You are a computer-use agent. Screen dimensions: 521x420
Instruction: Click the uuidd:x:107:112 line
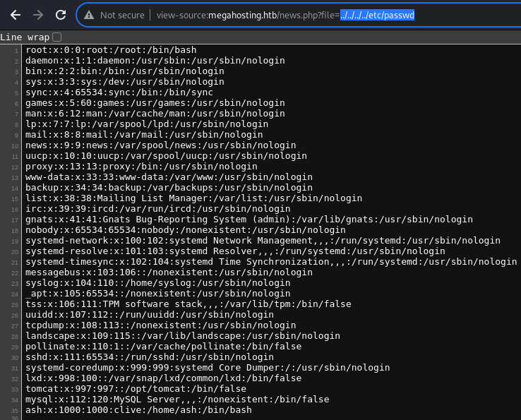[x=150, y=315]
